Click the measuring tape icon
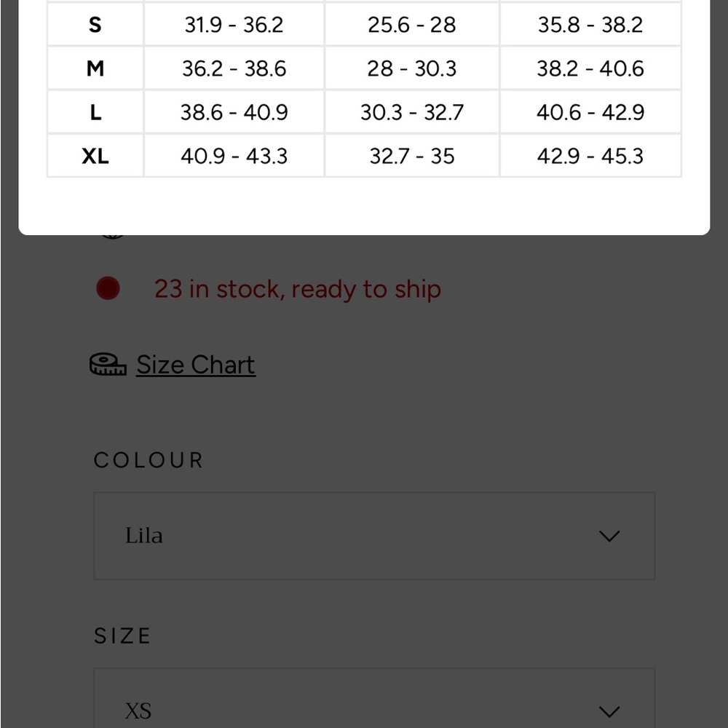This screenshot has height=728, width=728. coord(108,364)
